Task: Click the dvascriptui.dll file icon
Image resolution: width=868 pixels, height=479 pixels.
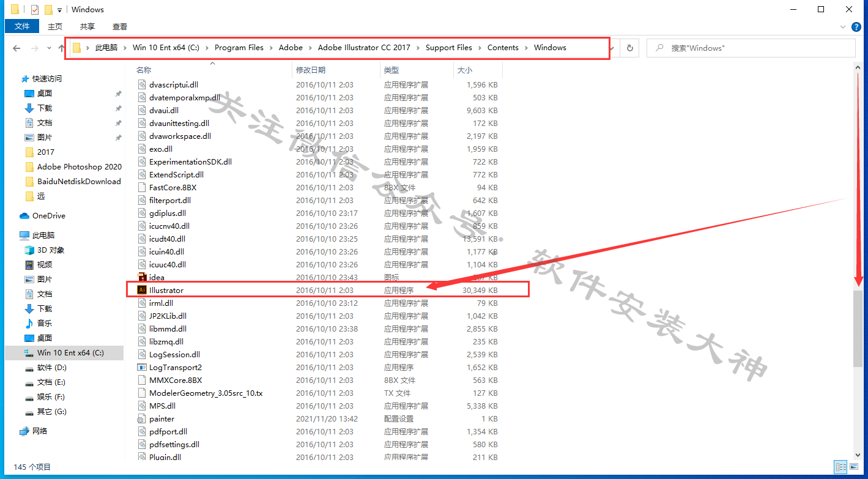Action: point(142,84)
